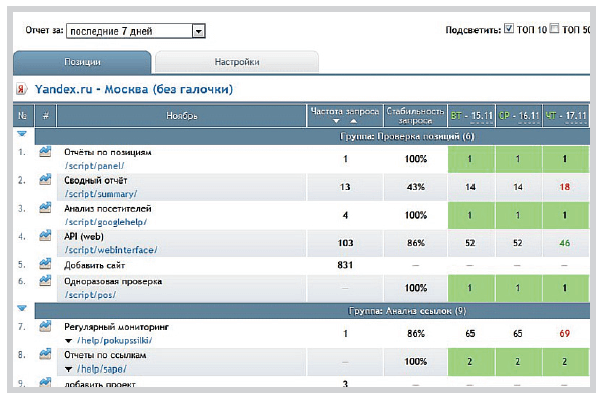Open chart icon for Анализ посетителей row

click(45, 207)
